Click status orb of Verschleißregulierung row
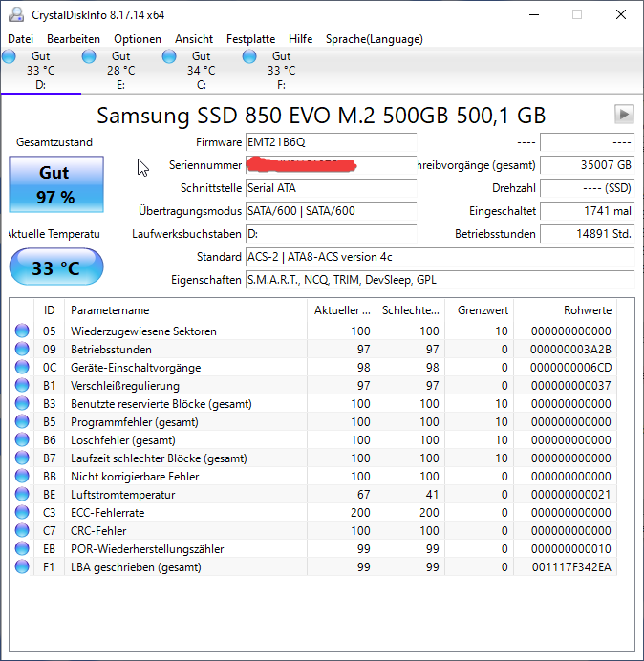 [22, 385]
